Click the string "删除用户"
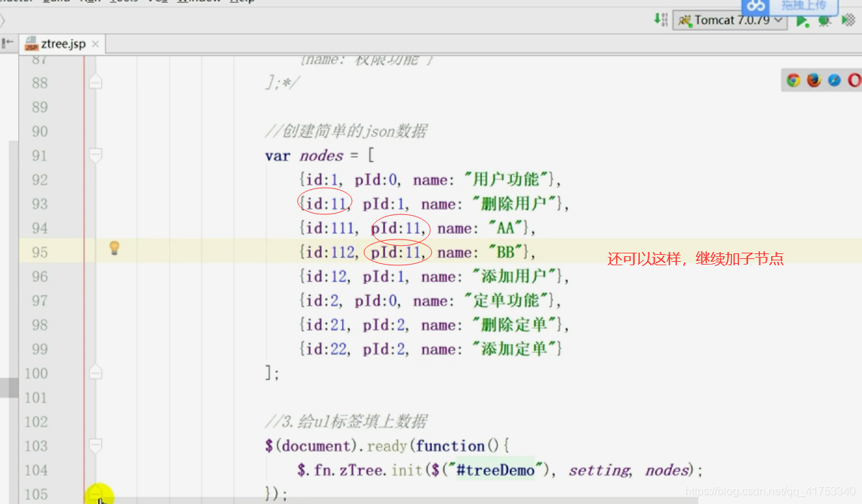The width and height of the screenshot is (862, 504). pyautogui.click(x=515, y=204)
